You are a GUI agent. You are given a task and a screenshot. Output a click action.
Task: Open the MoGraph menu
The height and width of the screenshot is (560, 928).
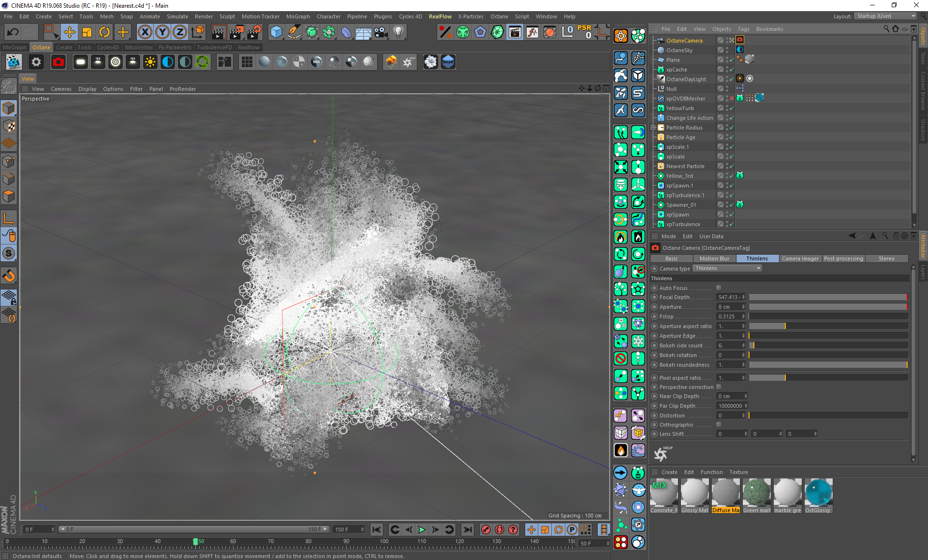[298, 16]
